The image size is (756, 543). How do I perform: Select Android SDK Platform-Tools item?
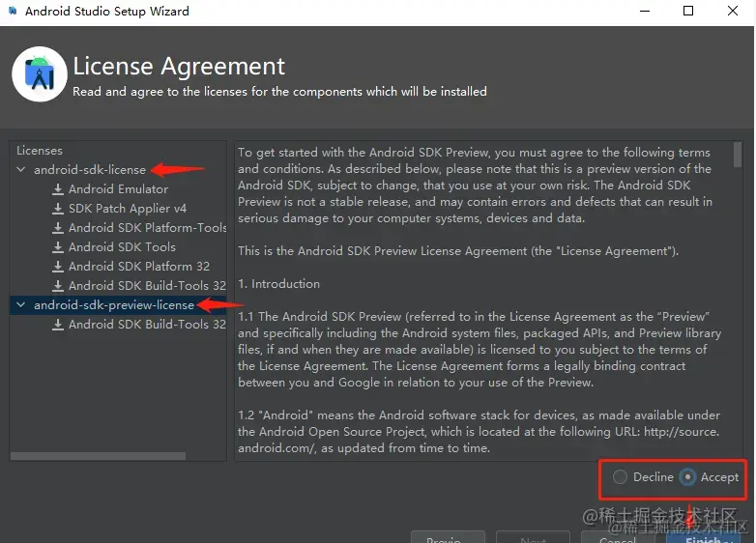click(x=148, y=227)
